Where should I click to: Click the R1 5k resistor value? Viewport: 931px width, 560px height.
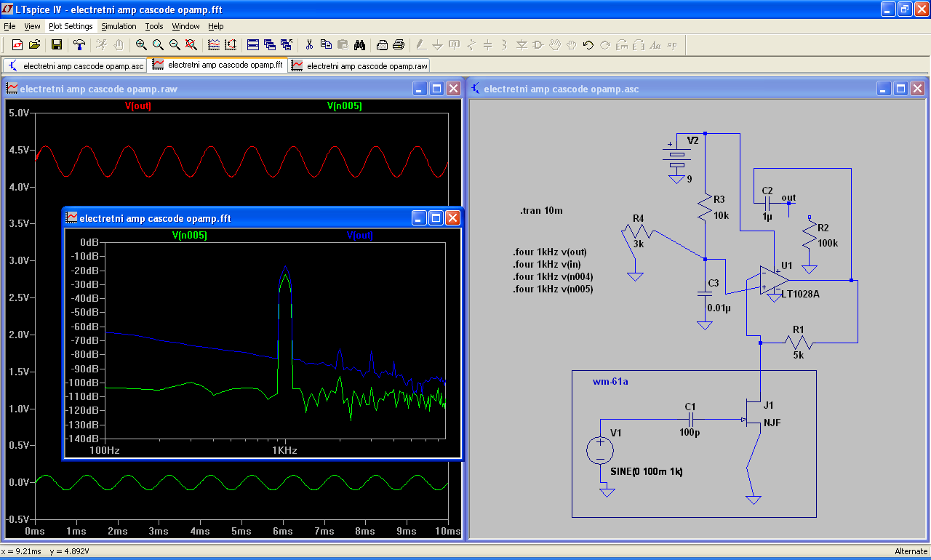click(799, 356)
